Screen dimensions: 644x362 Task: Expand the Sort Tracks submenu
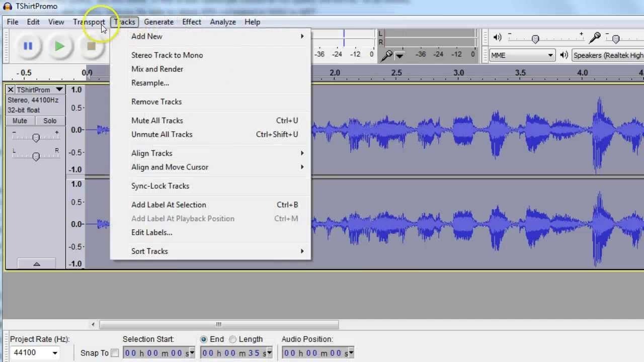211,251
